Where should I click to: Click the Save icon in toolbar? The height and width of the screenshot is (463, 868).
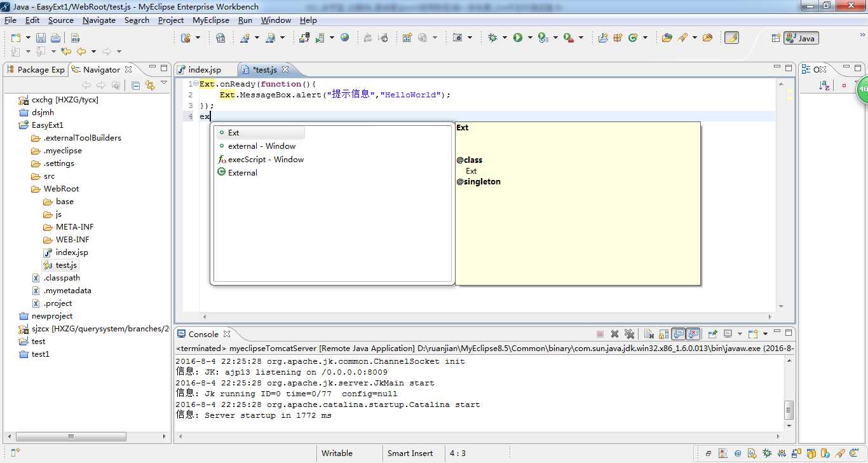(41, 38)
